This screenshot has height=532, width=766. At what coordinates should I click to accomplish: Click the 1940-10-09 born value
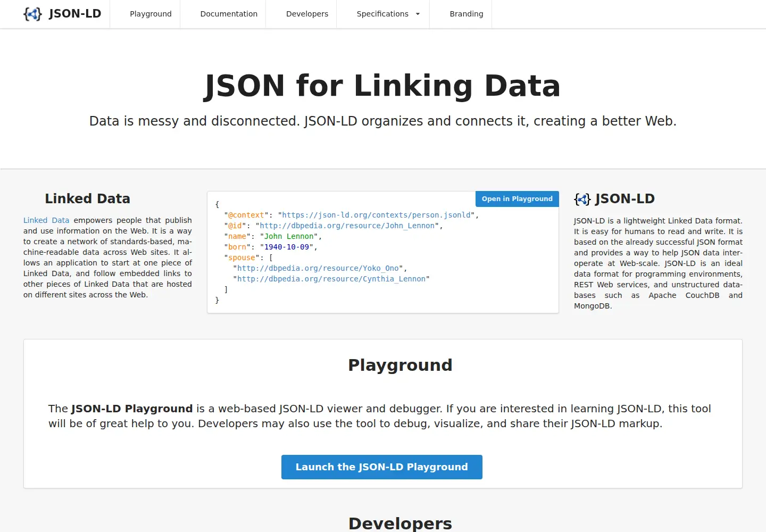[287, 247]
